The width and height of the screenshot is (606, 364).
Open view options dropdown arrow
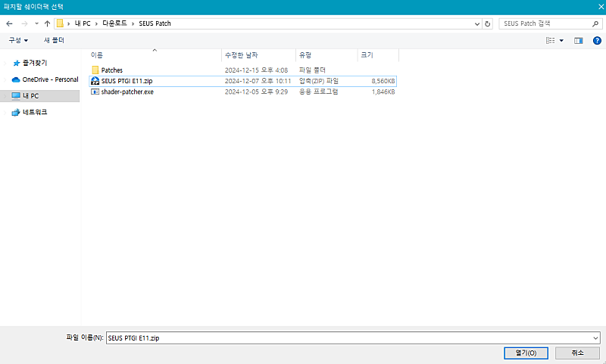point(561,41)
